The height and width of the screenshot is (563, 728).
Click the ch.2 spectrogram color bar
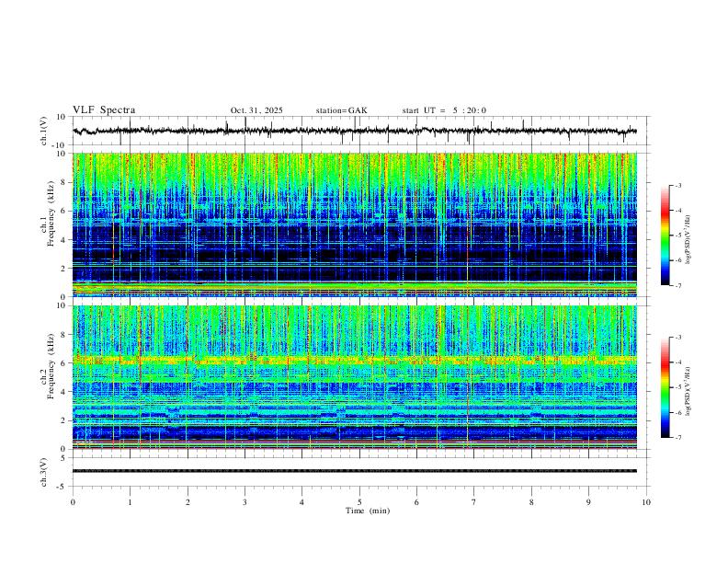tap(665, 387)
